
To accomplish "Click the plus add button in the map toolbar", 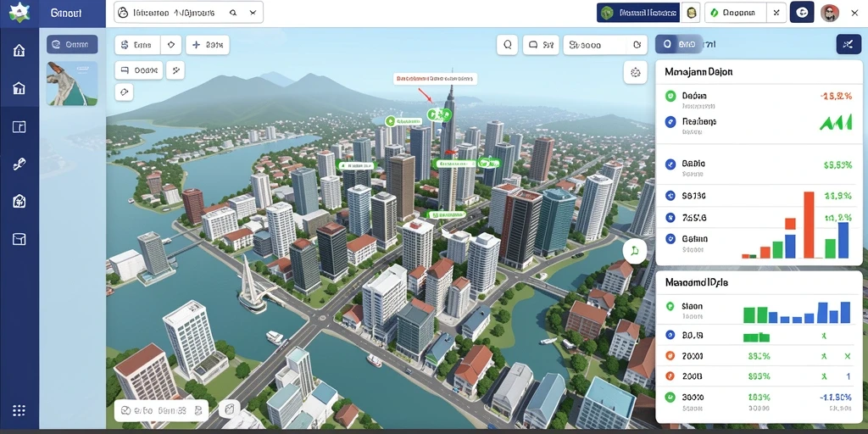I will pos(208,45).
